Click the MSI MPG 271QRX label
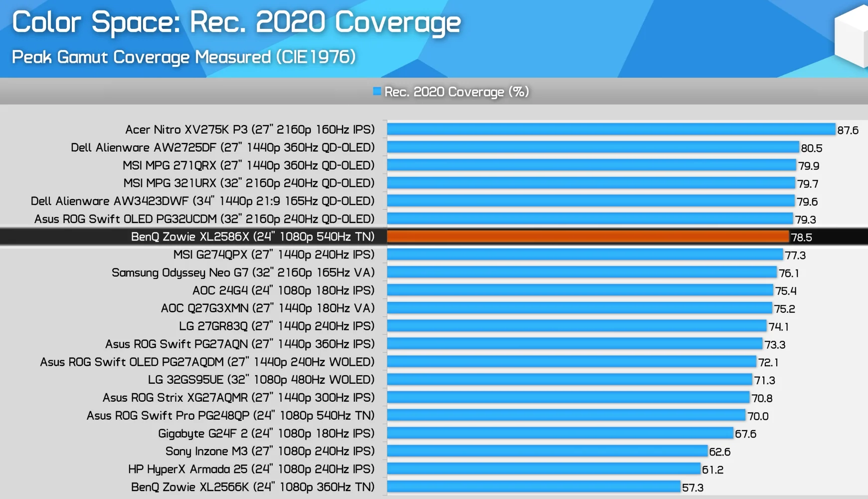The height and width of the screenshot is (499, 868). [x=249, y=166]
